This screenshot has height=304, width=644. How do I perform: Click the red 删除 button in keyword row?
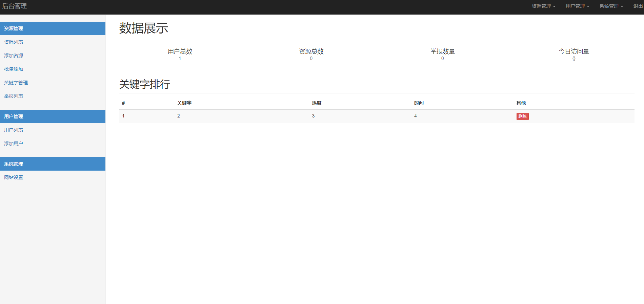click(x=522, y=116)
